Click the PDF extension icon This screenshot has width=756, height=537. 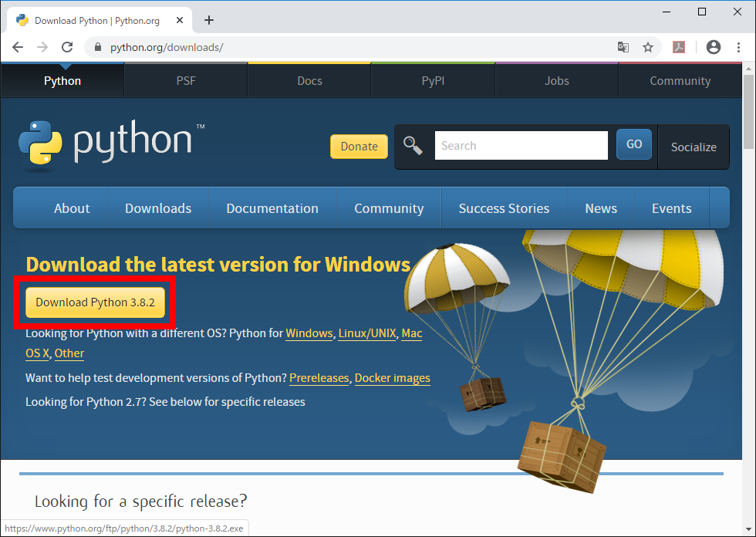pos(679,47)
